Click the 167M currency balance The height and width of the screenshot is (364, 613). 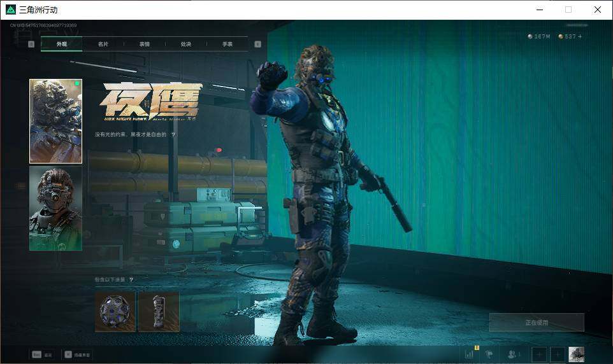(x=538, y=36)
